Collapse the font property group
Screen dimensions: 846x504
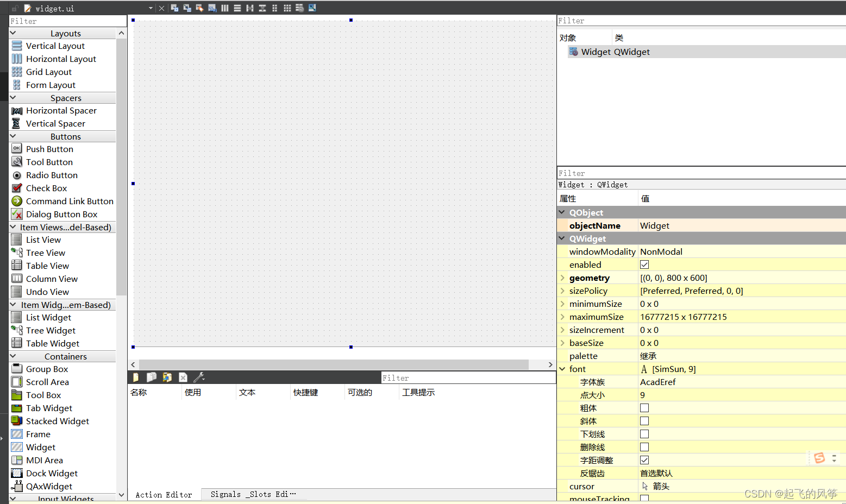pyautogui.click(x=562, y=369)
